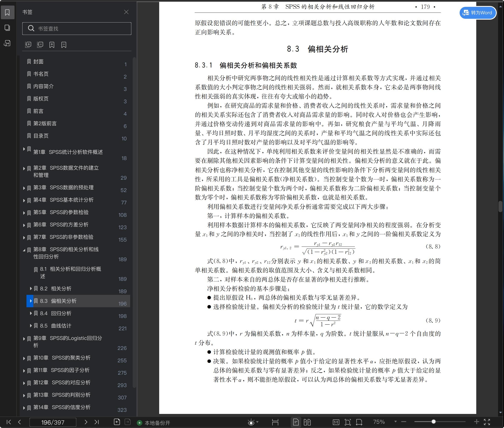
Task: Fit page to window icon
Action: pyautogui.click(x=348, y=422)
